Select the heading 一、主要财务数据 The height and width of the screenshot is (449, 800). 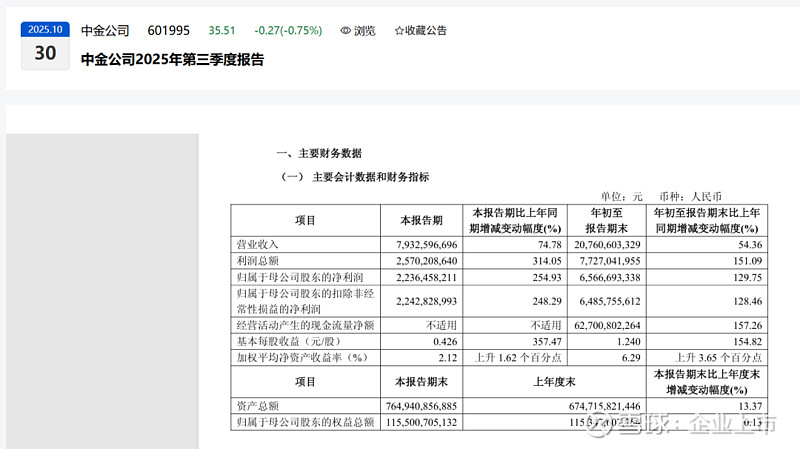pyautogui.click(x=319, y=153)
